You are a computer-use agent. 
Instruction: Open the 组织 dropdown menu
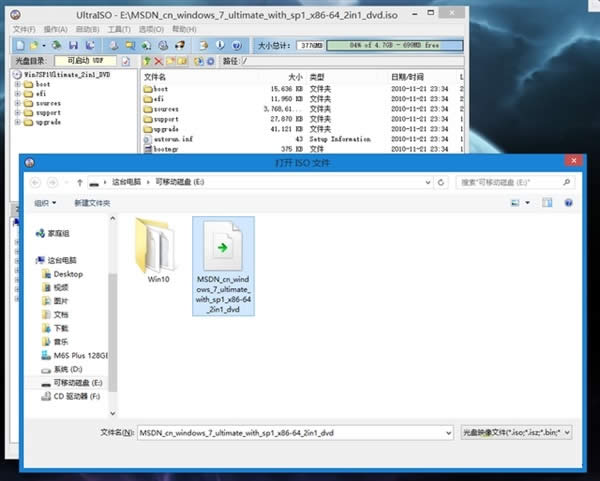(45, 202)
